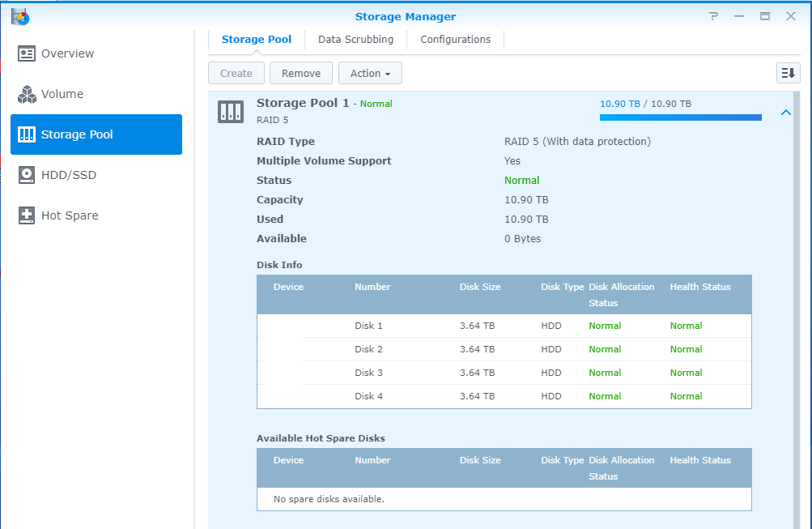Collapse Storage Pool 1 details chevron
Screen dimensions: 812x529
pyautogui.click(x=785, y=113)
